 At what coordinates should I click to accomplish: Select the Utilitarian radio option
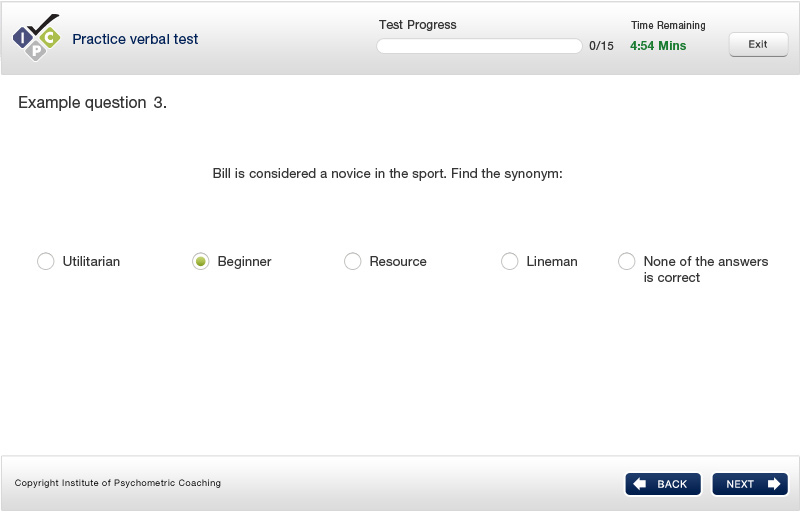point(45,261)
